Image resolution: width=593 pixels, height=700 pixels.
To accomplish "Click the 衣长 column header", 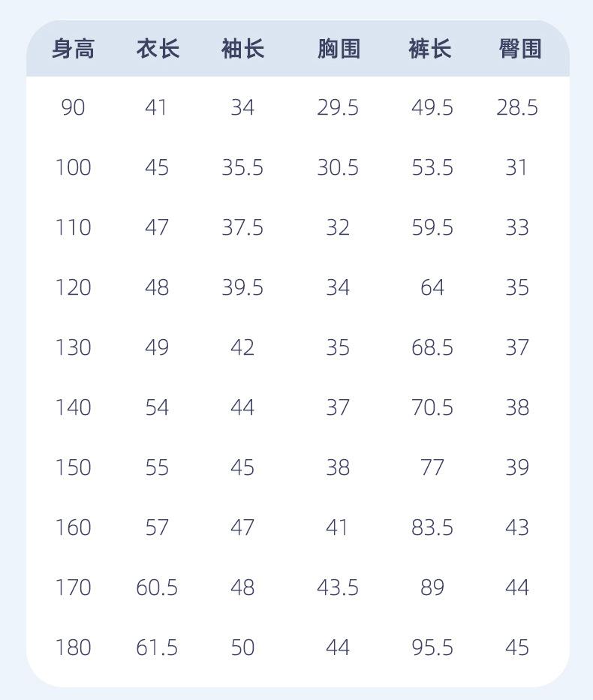I will point(158,49).
